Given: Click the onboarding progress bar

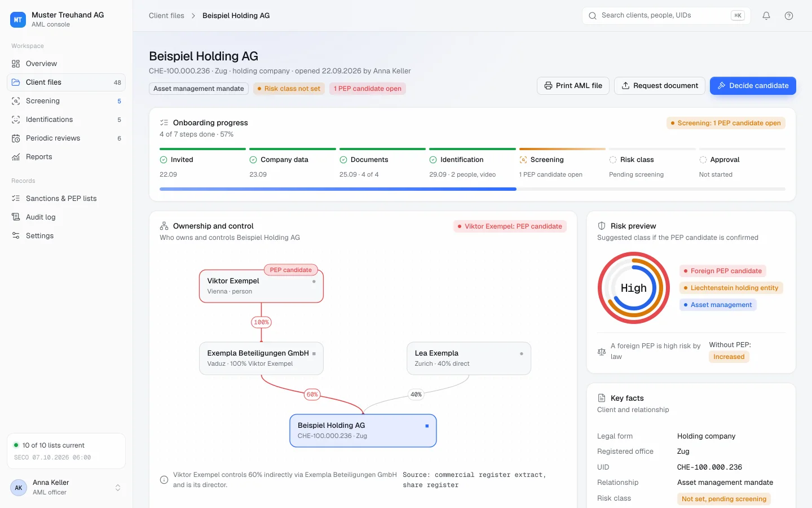Looking at the screenshot, I should 473,189.
